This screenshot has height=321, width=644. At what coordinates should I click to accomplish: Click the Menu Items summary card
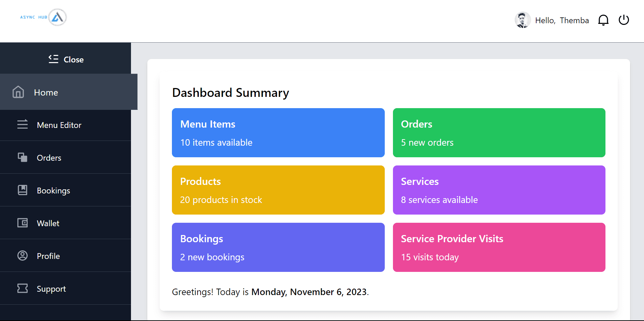(278, 133)
